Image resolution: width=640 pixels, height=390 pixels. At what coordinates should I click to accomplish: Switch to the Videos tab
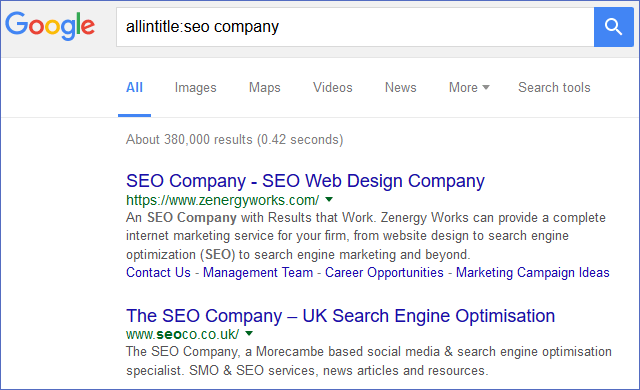pos(333,87)
